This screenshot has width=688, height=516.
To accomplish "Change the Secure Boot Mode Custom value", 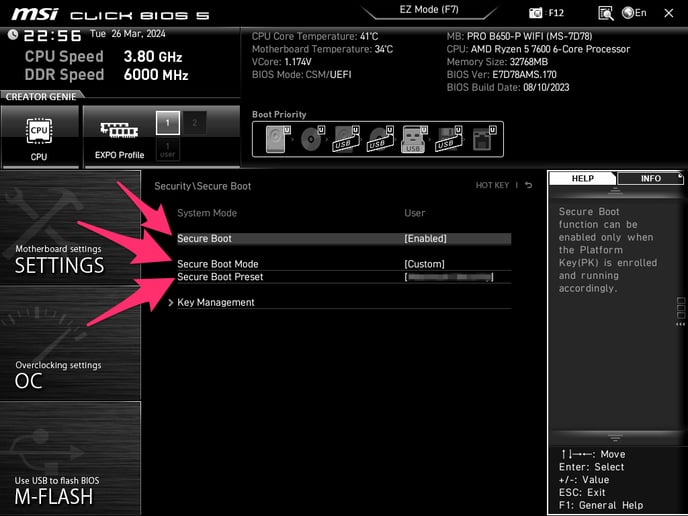I will coord(424,264).
